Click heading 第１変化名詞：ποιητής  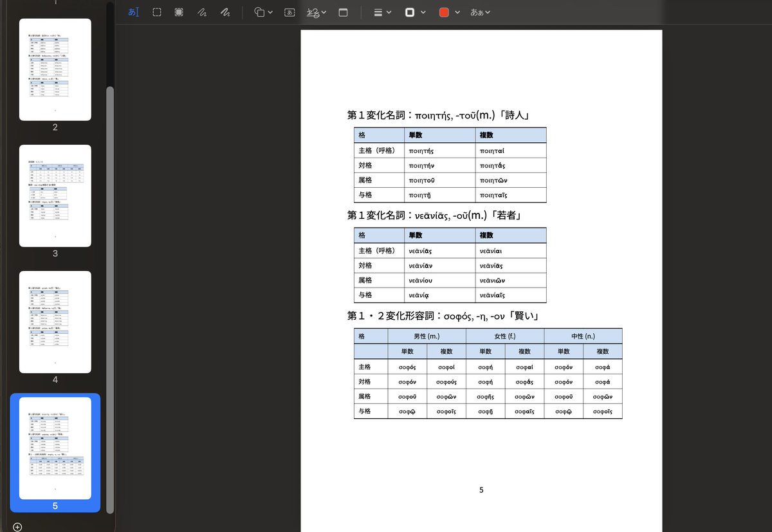coord(437,116)
